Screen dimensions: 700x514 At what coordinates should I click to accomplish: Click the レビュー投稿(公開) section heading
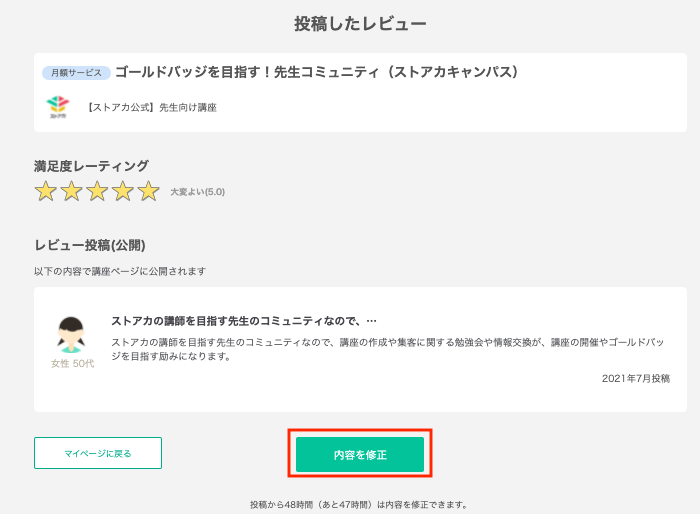coord(90,245)
